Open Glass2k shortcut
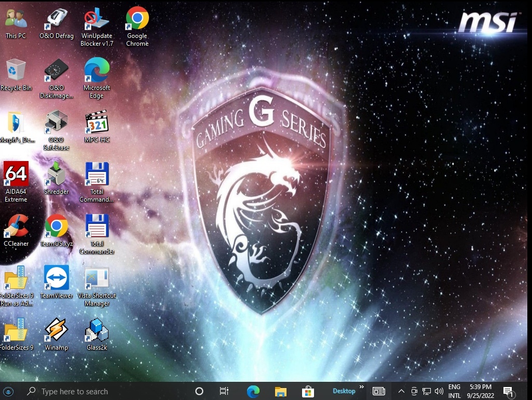This screenshot has width=532, height=400. 97,335
